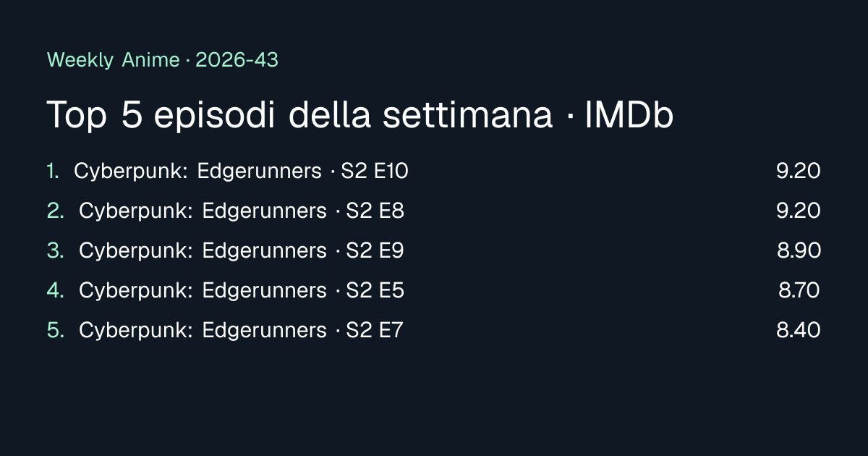Select the 8.40 rating for S2 E7

[x=799, y=331]
